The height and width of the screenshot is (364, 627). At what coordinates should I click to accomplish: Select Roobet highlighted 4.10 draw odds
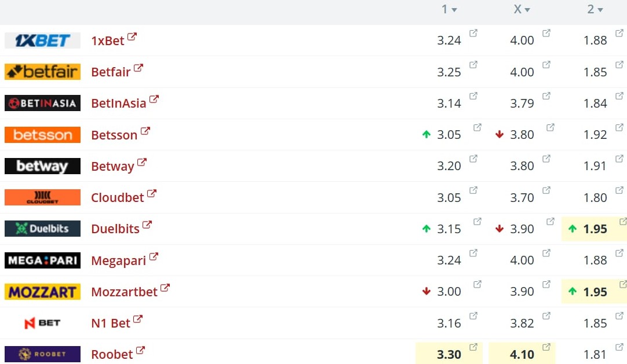coord(522,353)
